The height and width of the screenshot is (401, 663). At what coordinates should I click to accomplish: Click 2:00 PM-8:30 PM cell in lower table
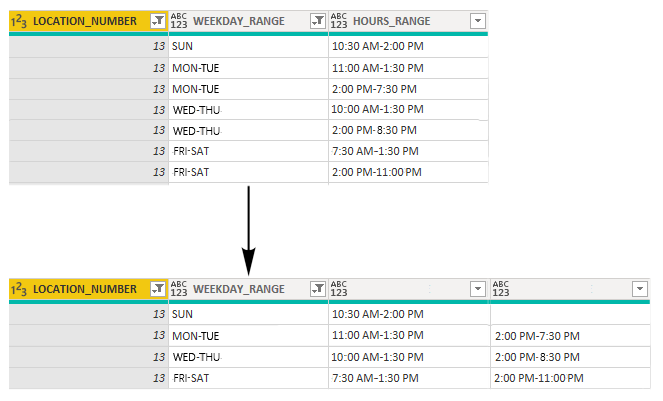click(x=570, y=357)
